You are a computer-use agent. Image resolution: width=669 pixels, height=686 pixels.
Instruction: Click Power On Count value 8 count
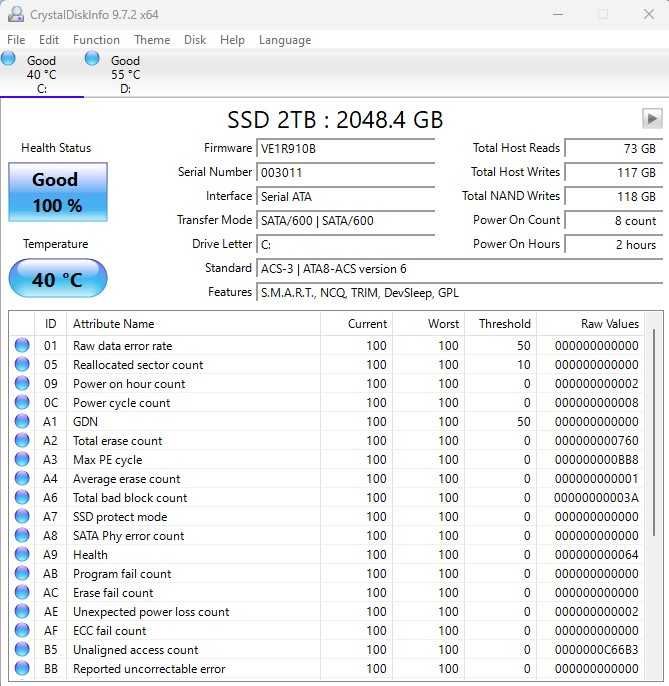click(x=614, y=220)
